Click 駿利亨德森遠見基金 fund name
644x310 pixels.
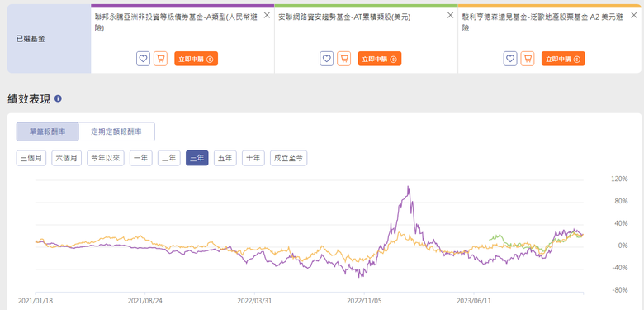coord(543,22)
